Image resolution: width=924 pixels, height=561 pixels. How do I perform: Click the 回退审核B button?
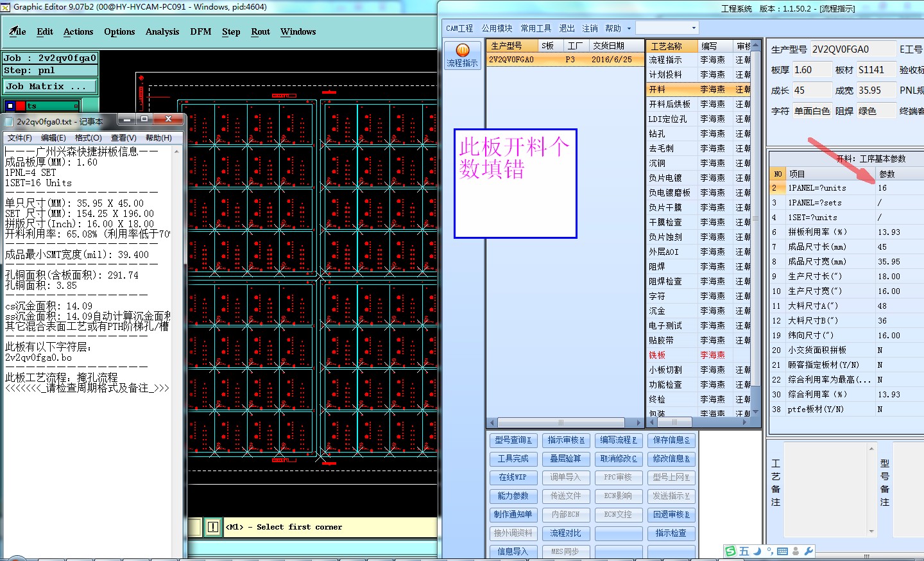point(671,515)
